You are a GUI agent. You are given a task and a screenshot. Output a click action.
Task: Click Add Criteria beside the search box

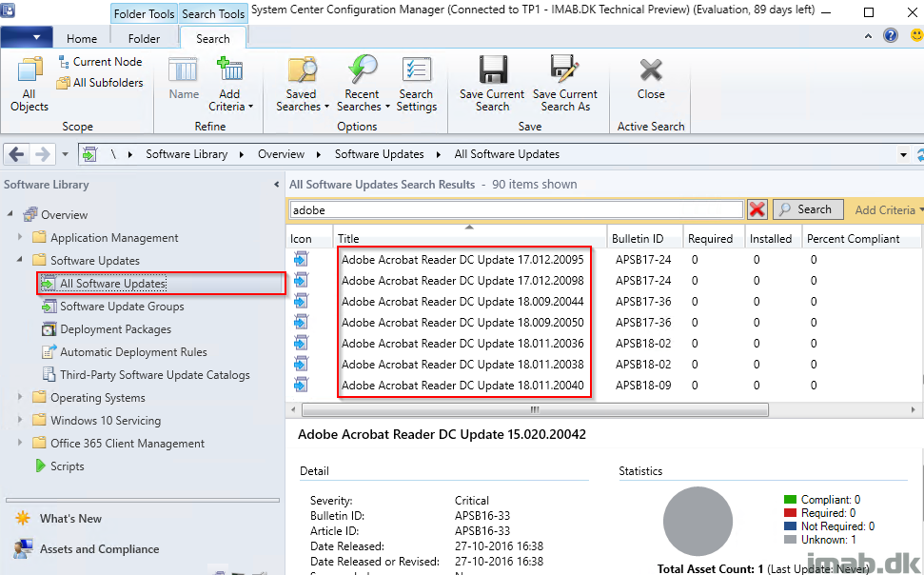pyautogui.click(x=888, y=210)
